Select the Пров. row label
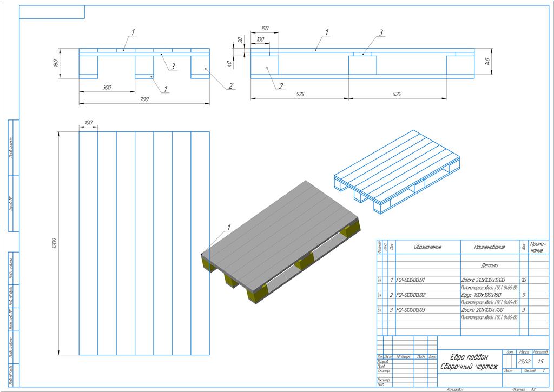Screen dimensions: 554x392 click(x=381, y=366)
